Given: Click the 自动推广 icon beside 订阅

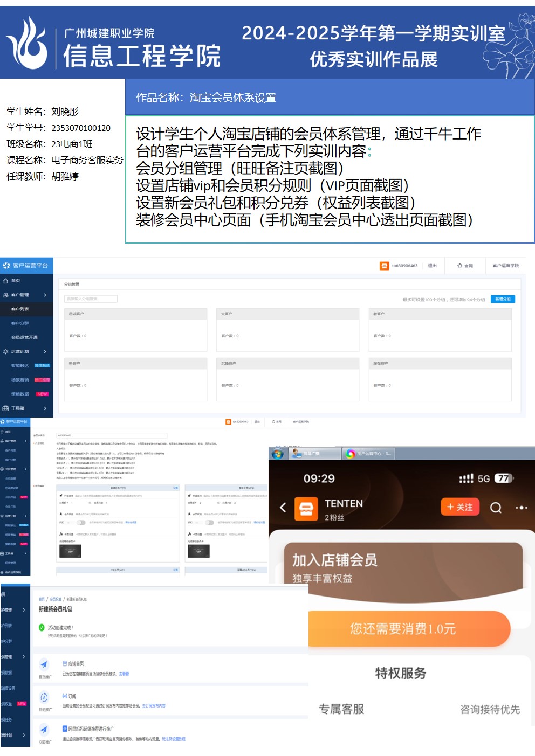Looking at the screenshot, I should pos(44,697).
